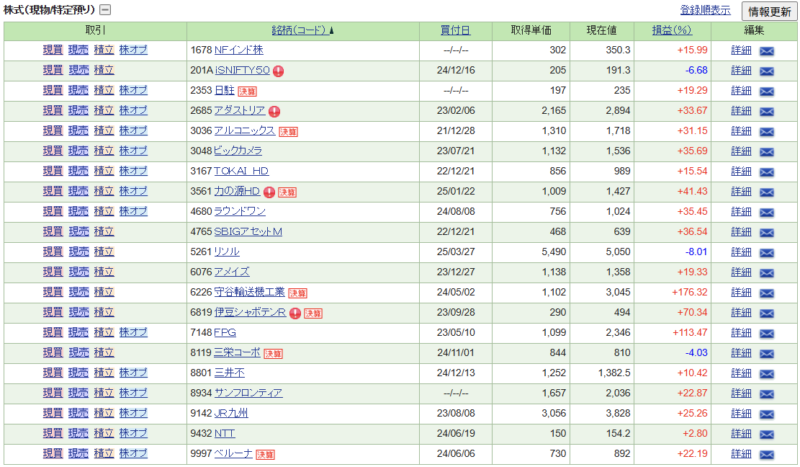This screenshot has width=800, height=467.
Task: Click mail icon in 日駐 row
Action: pyautogui.click(x=766, y=91)
